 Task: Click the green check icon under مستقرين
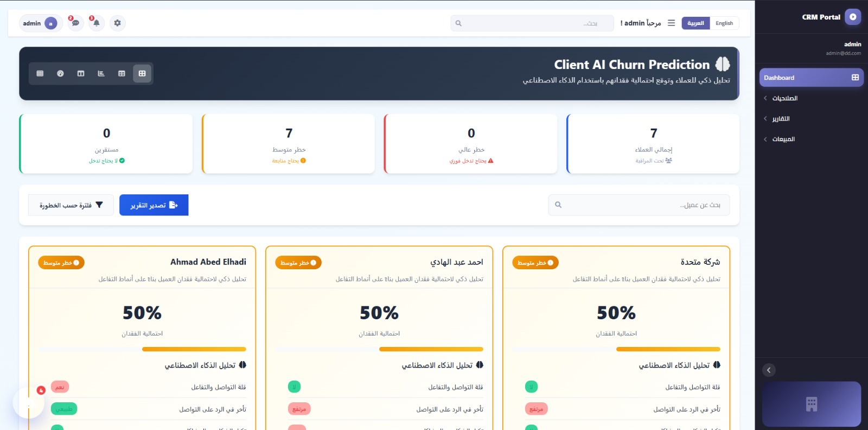[122, 161]
